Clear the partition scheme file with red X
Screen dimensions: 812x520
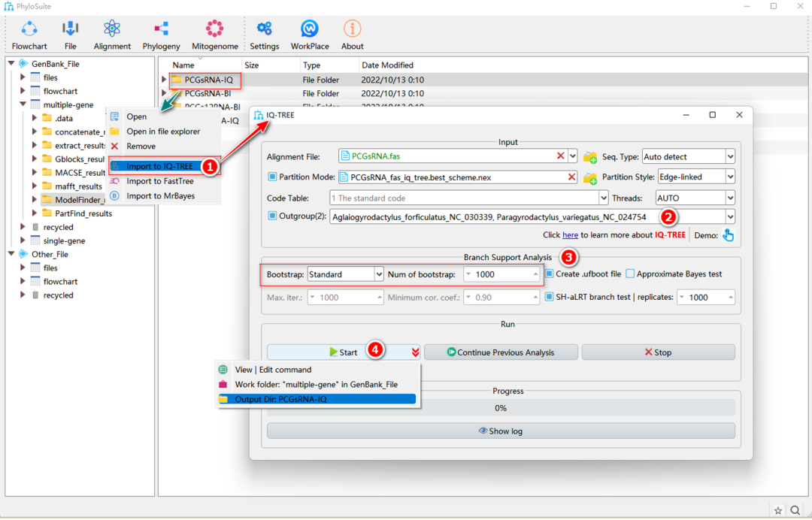pos(571,177)
